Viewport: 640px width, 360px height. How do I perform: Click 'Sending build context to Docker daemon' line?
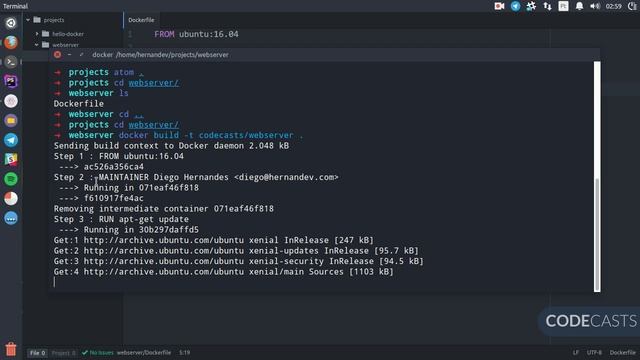click(x=171, y=146)
